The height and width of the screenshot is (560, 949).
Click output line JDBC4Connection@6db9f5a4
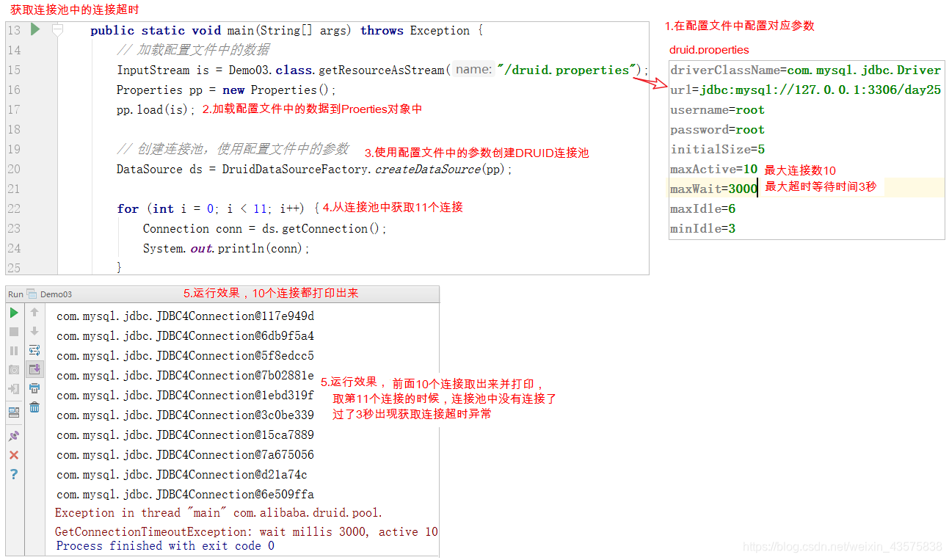(x=185, y=336)
